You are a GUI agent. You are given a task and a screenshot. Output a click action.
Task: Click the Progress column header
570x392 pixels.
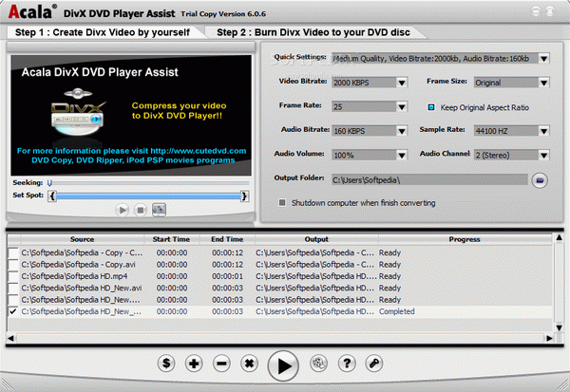coord(465,239)
